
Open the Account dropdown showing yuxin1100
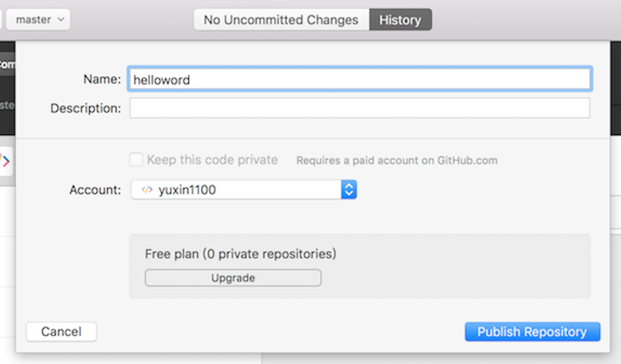coord(244,190)
